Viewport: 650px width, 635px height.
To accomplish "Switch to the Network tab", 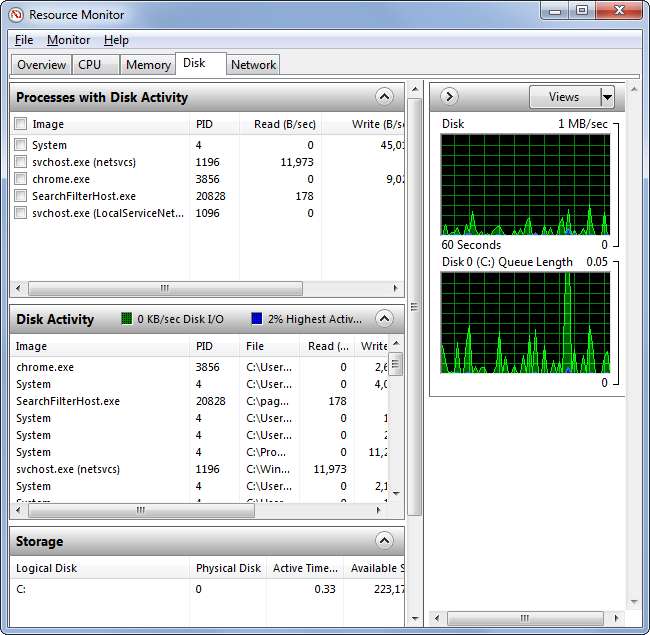I will point(253,65).
